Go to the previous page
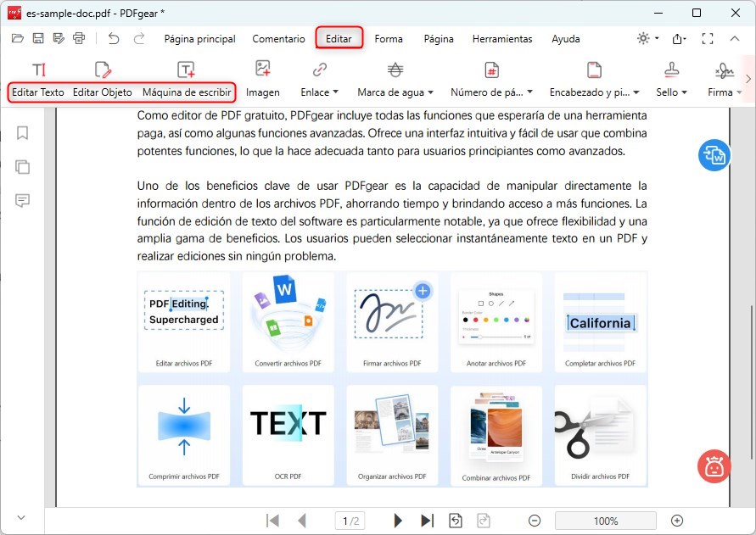756x535 pixels. pos(302,521)
